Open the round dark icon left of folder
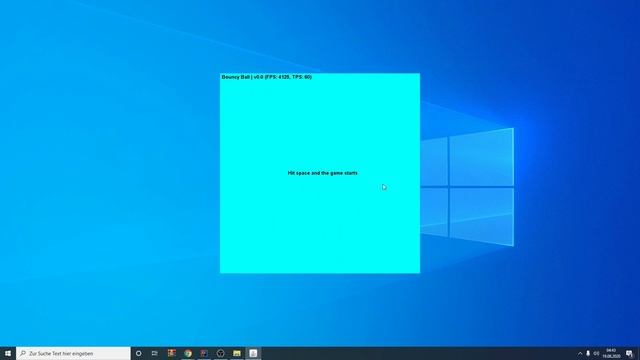 click(220, 353)
